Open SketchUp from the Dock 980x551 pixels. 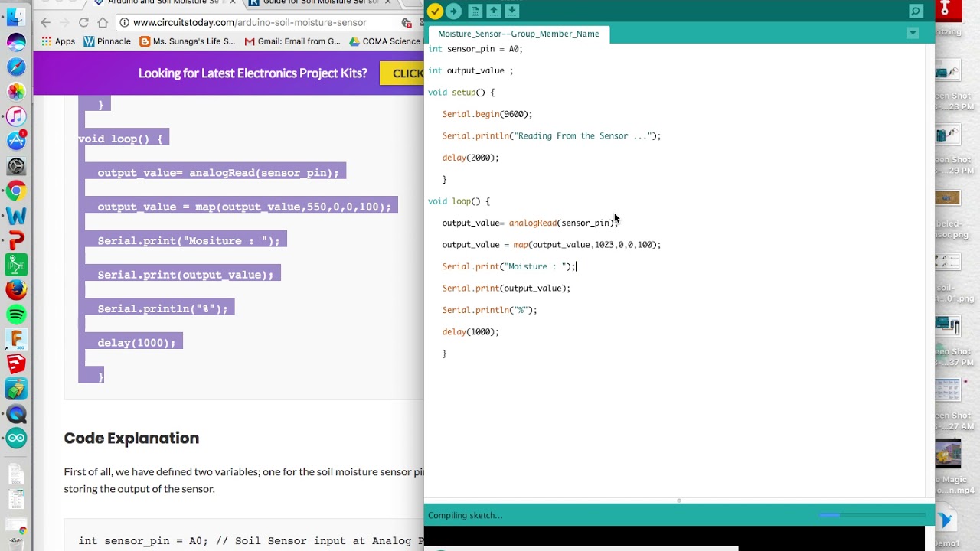tap(16, 364)
